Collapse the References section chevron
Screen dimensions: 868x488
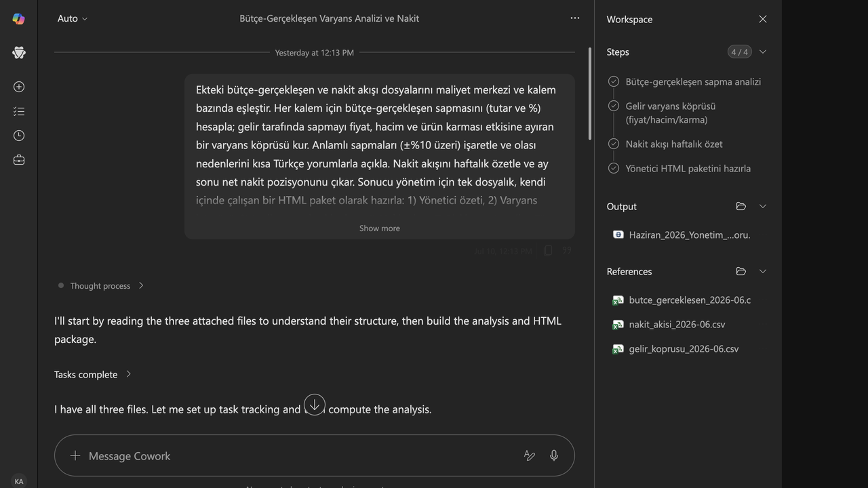point(763,271)
